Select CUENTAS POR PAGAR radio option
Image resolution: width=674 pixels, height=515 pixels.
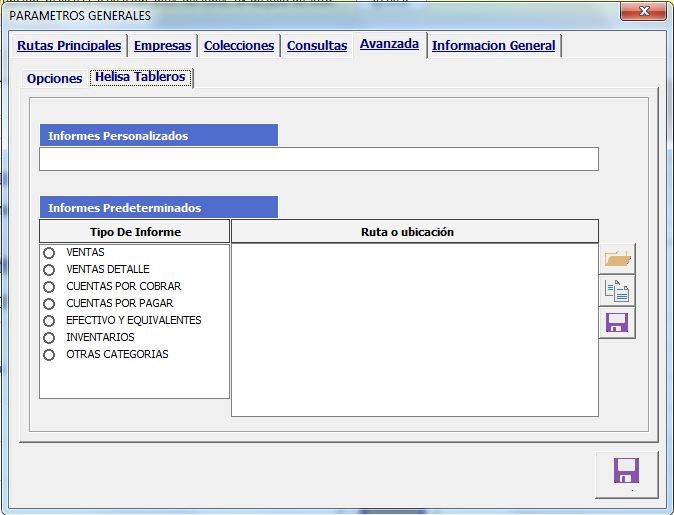pyautogui.click(x=48, y=304)
